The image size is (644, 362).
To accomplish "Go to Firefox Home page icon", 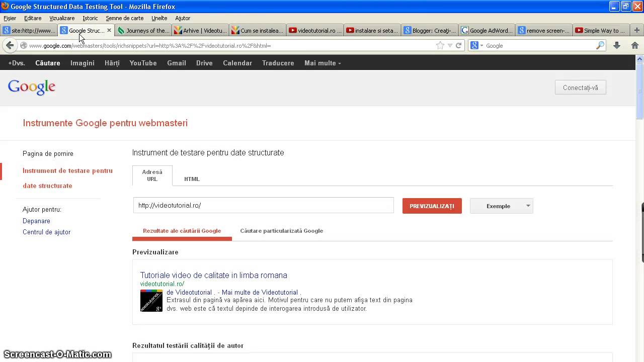I will pos(635,45).
